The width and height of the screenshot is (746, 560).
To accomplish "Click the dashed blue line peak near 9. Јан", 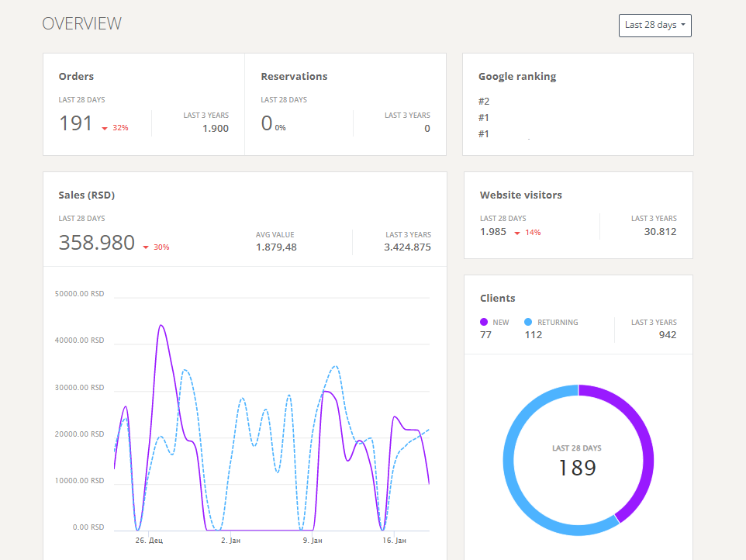I will [336, 366].
